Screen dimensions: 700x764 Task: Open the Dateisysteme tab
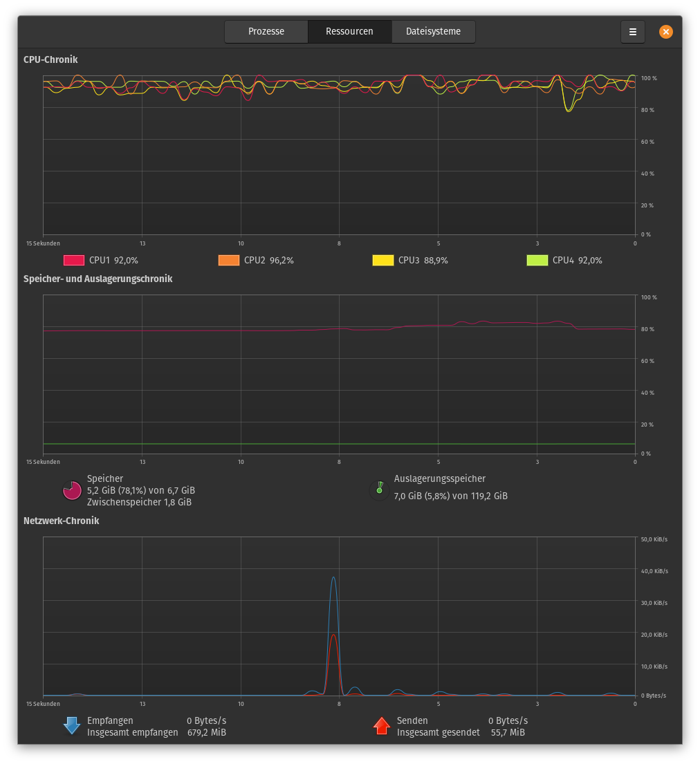434,32
